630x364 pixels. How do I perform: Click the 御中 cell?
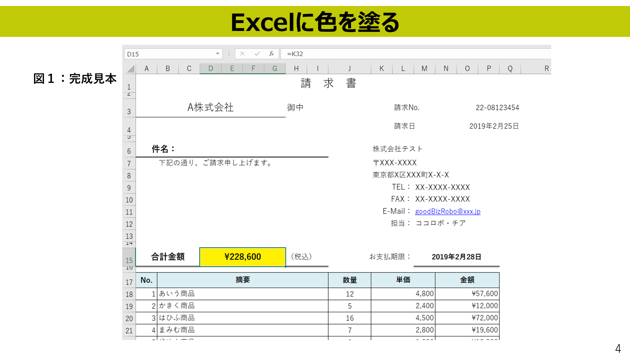coord(295,107)
